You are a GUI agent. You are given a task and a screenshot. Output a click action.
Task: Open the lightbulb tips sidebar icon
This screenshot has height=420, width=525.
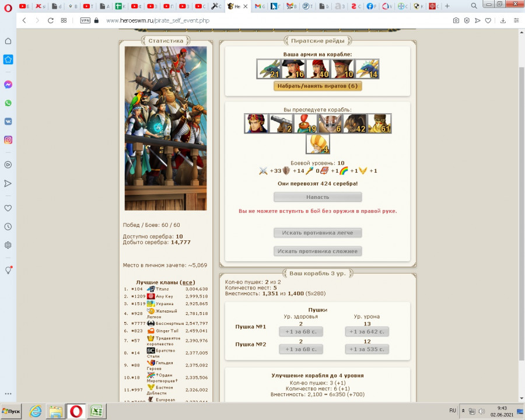(x=8, y=270)
